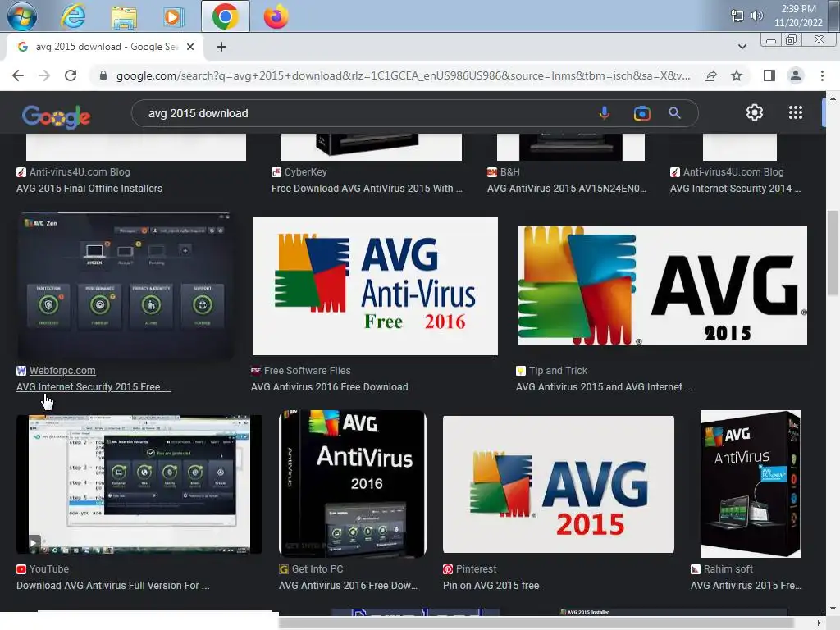Screen dimensions: 840x630
Task: Switch to Chrome on the taskbar
Action: 225,16
